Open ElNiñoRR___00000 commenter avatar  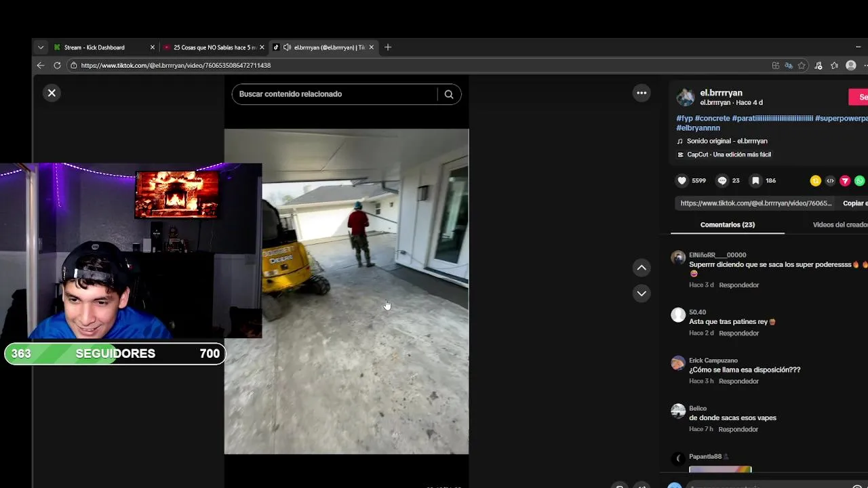[678, 258]
